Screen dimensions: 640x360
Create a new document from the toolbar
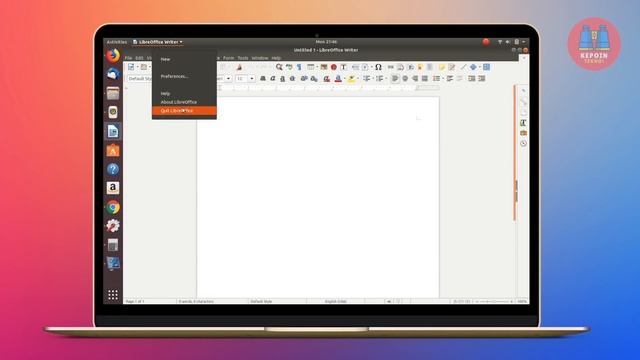(131, 67)
